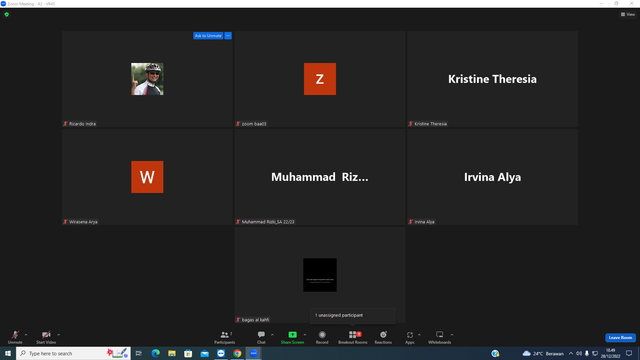Open Breakout Rooms

353,337
